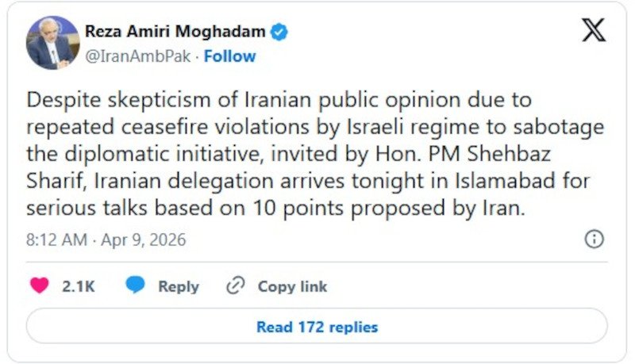Open the Reza Amiri Moghadam display name
This screenshot has width=635, height=364.
point(175,32)
